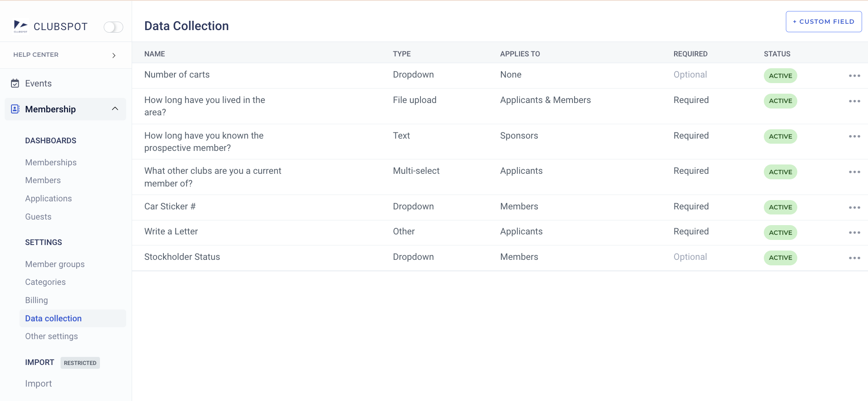Toggle the switch next to Clubspot logo
The width and height of the screenshot is (868, 401).
click(x=113, y=27)
